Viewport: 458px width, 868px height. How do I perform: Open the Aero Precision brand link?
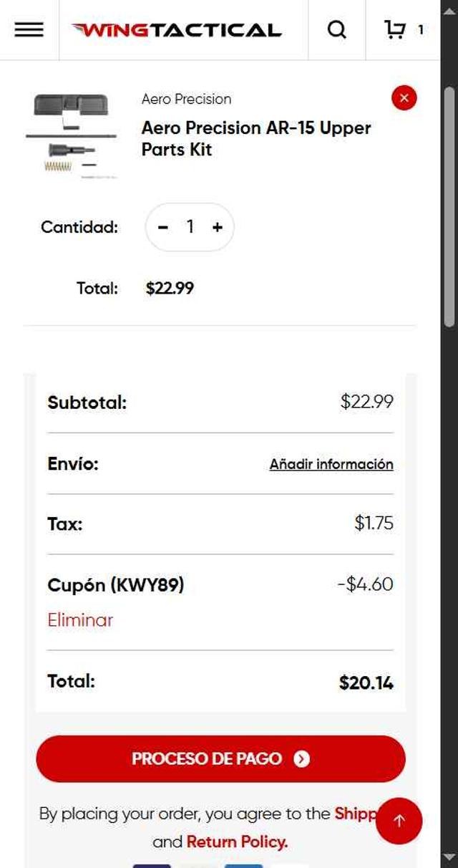[x=186, y=99]
